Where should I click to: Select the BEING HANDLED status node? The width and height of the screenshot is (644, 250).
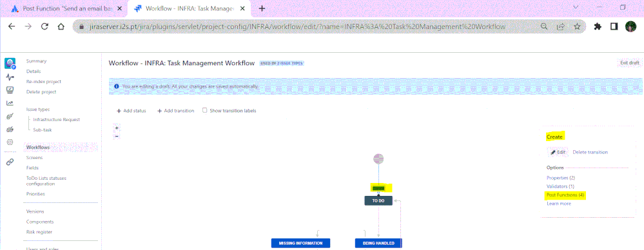coord(378,243)
